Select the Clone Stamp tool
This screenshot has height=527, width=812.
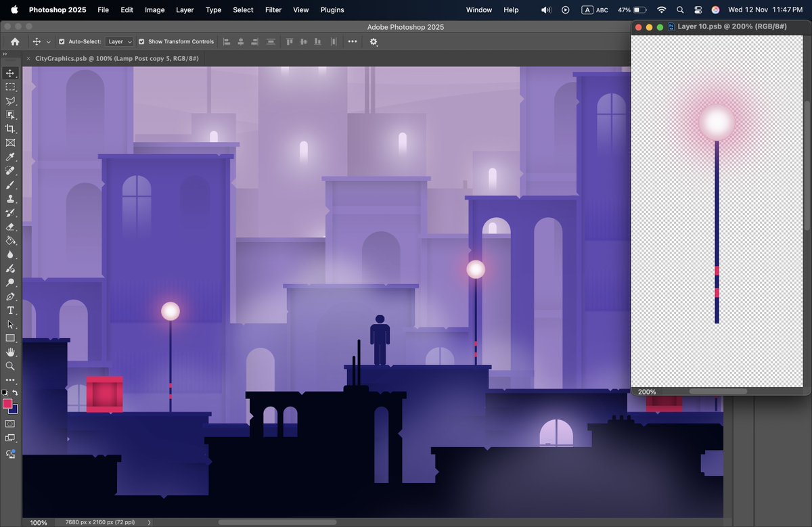coord(10,199)
